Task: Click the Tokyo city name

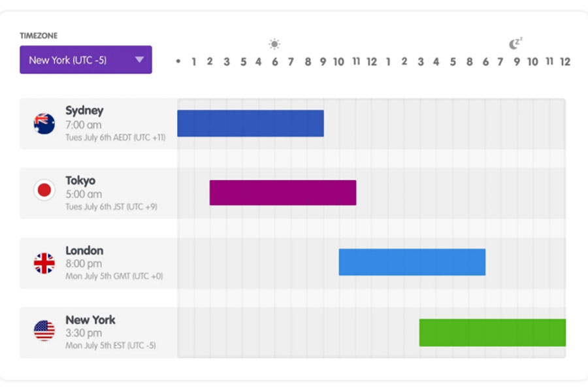Action: [x=80, y=180]
